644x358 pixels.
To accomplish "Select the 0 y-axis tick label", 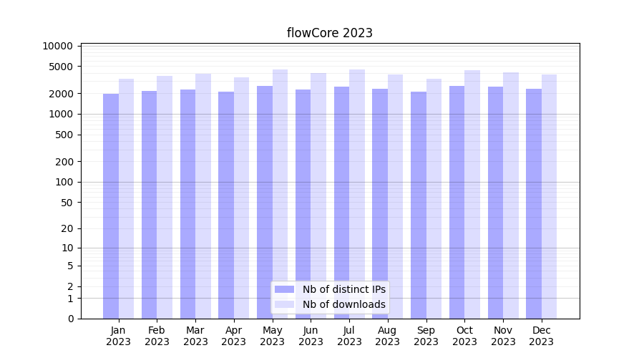I will coord(70,319).
